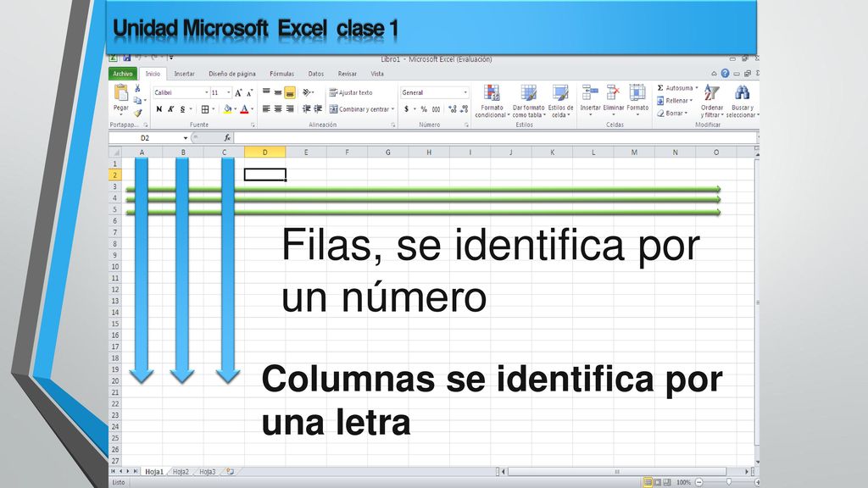
Task: Click the Orientation text angle icon
Action: [x=307, y=92]
